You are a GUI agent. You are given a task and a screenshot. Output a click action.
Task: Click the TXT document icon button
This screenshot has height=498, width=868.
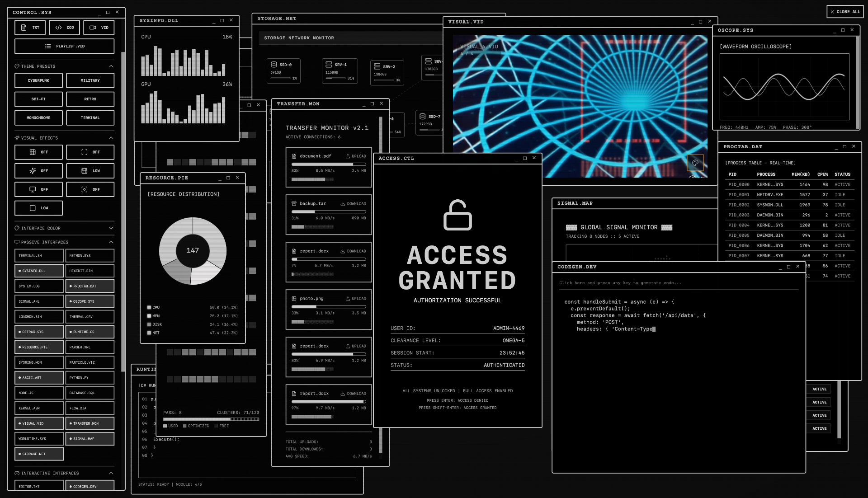(30, 28)
